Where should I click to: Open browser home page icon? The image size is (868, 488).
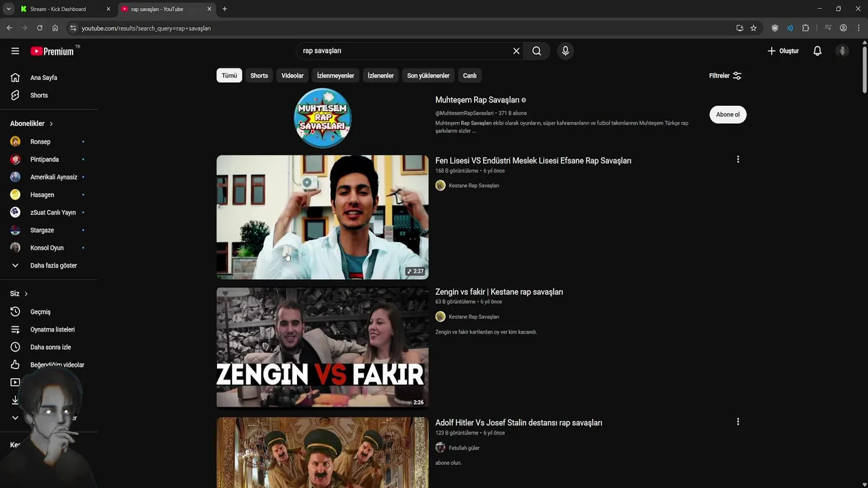(55, 28)
